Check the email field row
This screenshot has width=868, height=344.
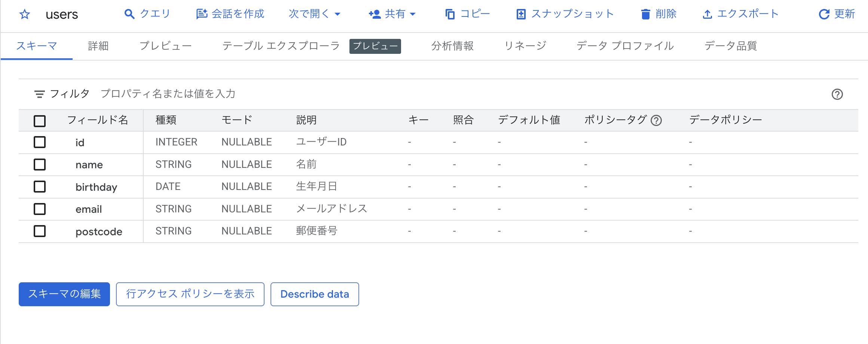coord(39,209)
